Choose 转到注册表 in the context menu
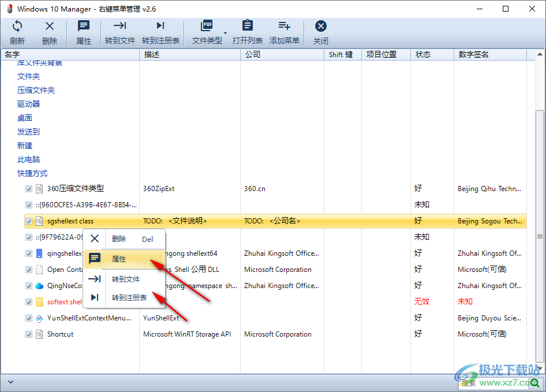 click(x=129, y=297)
